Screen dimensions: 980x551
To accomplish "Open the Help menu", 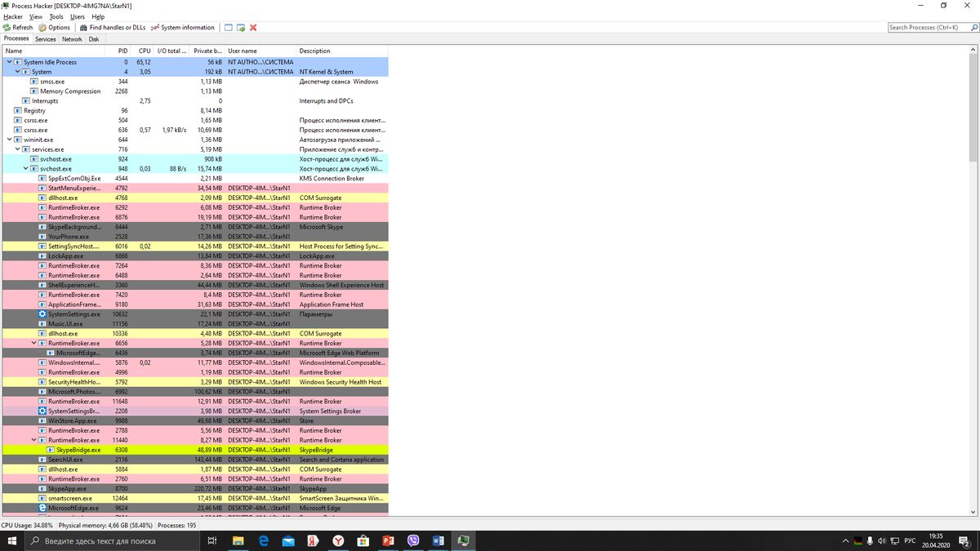I will (98, 16).
